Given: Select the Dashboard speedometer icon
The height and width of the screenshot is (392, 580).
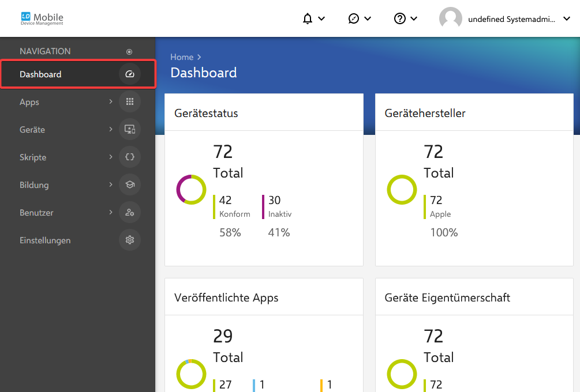Looking at the screenshot, I should (129, 74).
